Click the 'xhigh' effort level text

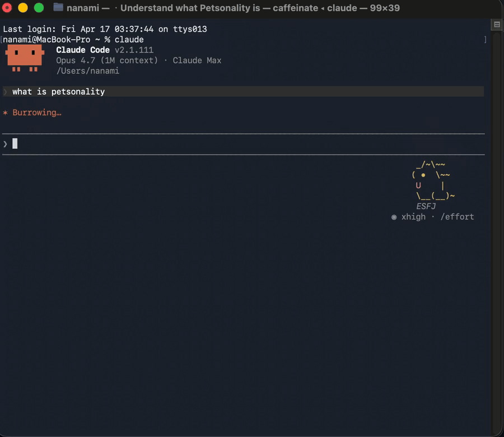tap(413, 217)
